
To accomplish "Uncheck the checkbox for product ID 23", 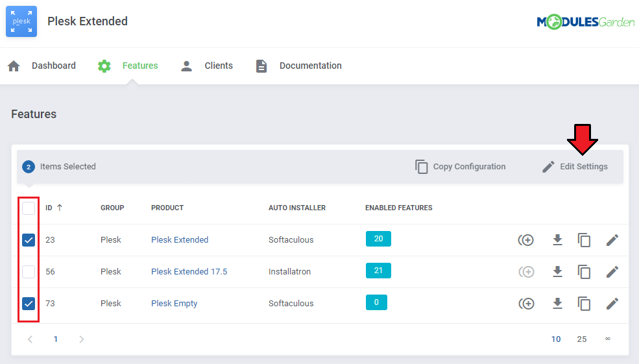I will coord(29,240).
